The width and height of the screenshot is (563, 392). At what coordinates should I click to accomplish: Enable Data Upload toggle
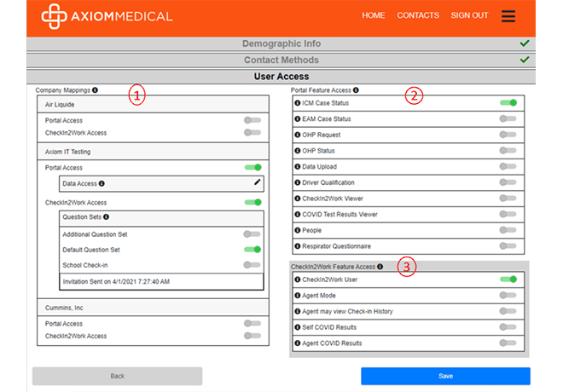tap(508, 166)
